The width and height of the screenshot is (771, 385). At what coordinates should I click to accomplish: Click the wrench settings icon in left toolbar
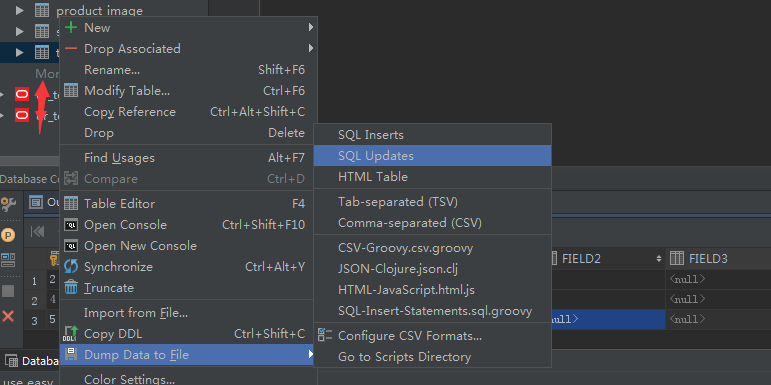pyautogui.click(x=8, y=204)
